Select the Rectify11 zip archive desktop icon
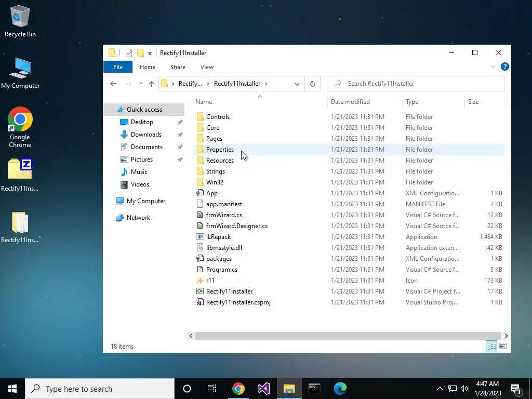 (x=20, y=175)
